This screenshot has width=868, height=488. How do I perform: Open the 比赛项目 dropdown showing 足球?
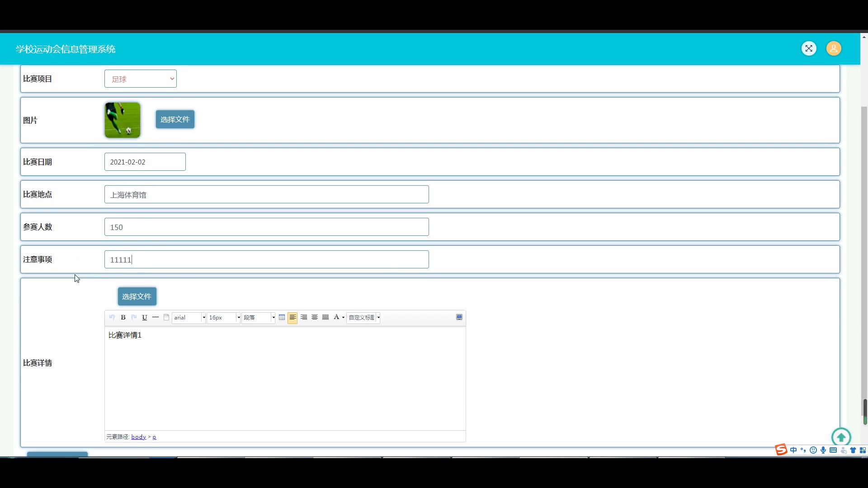(141, 79)
